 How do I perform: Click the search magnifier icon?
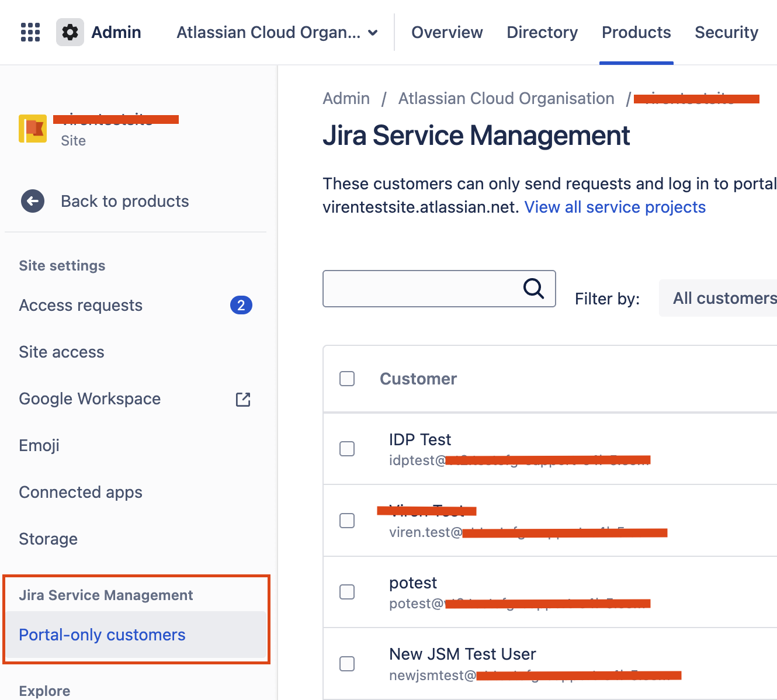coord(533,288)
